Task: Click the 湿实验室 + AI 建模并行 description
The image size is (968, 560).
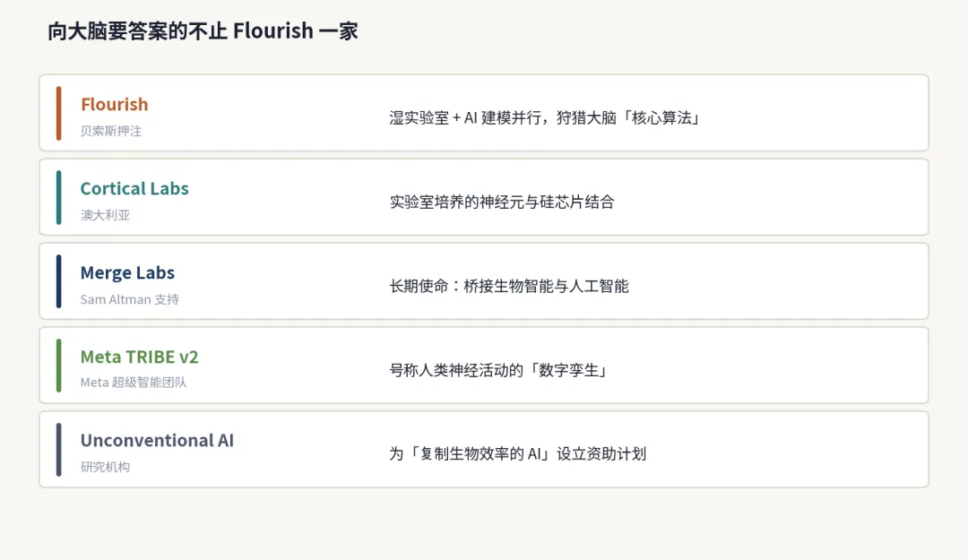Action: (x=546, y=118)
